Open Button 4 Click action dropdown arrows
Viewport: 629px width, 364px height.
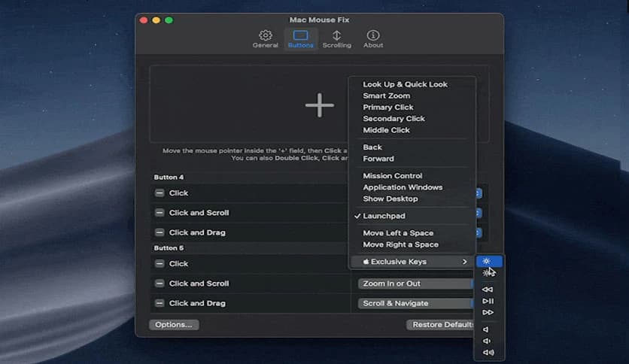479,193
